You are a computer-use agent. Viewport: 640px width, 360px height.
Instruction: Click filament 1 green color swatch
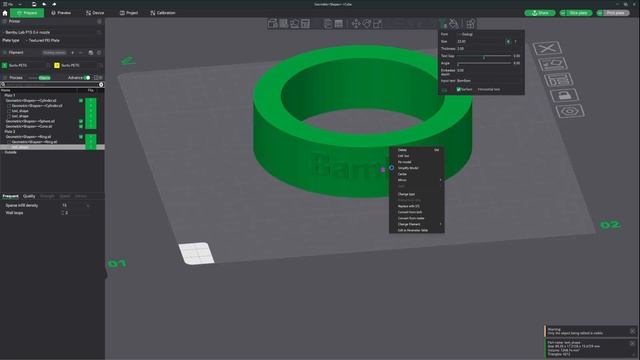[4, 65]
